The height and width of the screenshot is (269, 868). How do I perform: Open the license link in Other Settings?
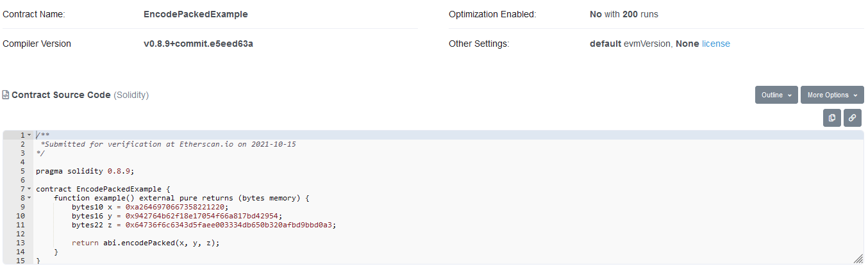715,44
